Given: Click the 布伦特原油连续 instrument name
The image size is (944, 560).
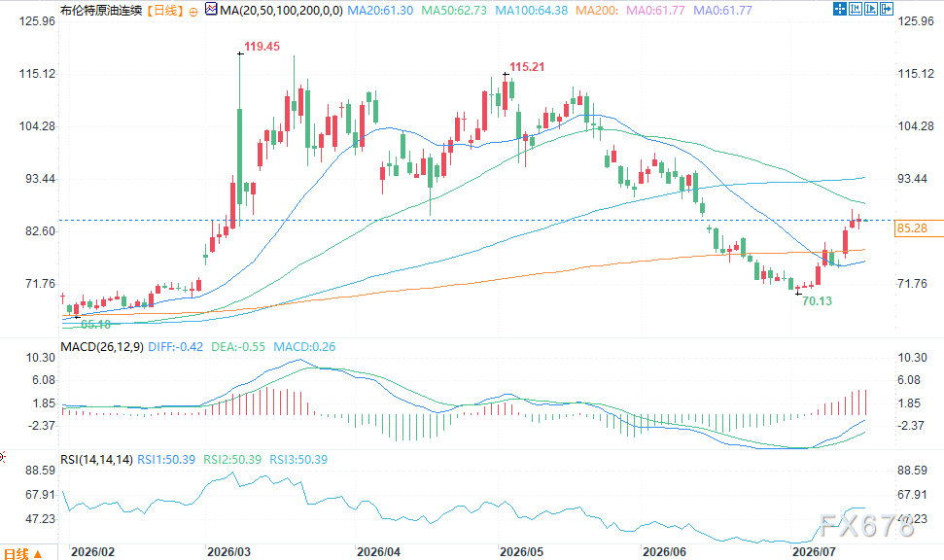Looking at the screenshot, I should 101,11.
